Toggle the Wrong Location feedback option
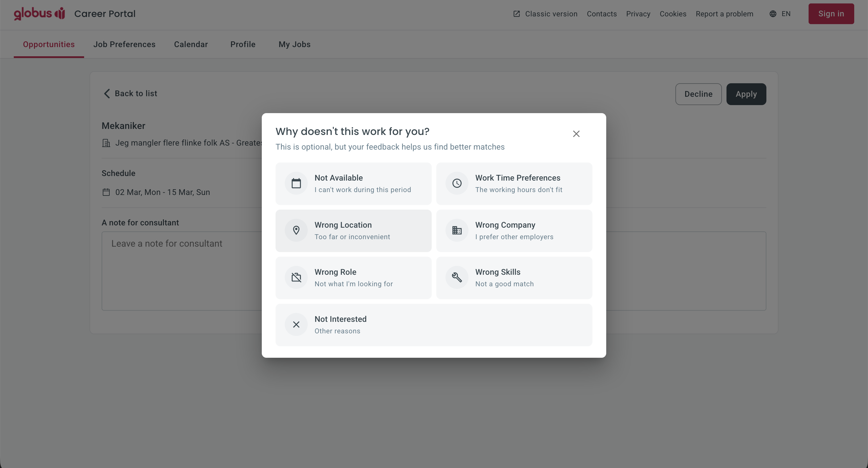 pyautogui.click(x=353, y=231)
